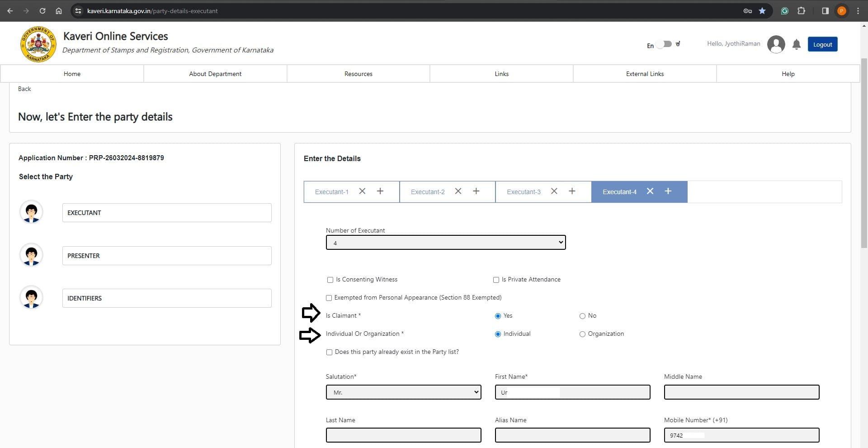The width and height of the screenshot is (868, 448).
Task: Open the Number of Executant dropdown
Action: (445, 243)
